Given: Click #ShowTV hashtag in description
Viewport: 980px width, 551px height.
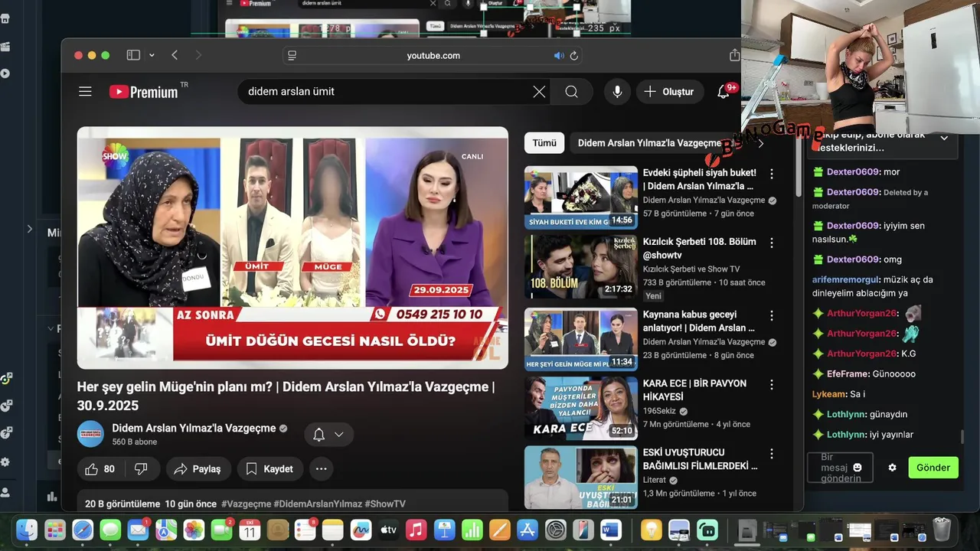Looking at the screenshot, I should (x=385, y=504).
